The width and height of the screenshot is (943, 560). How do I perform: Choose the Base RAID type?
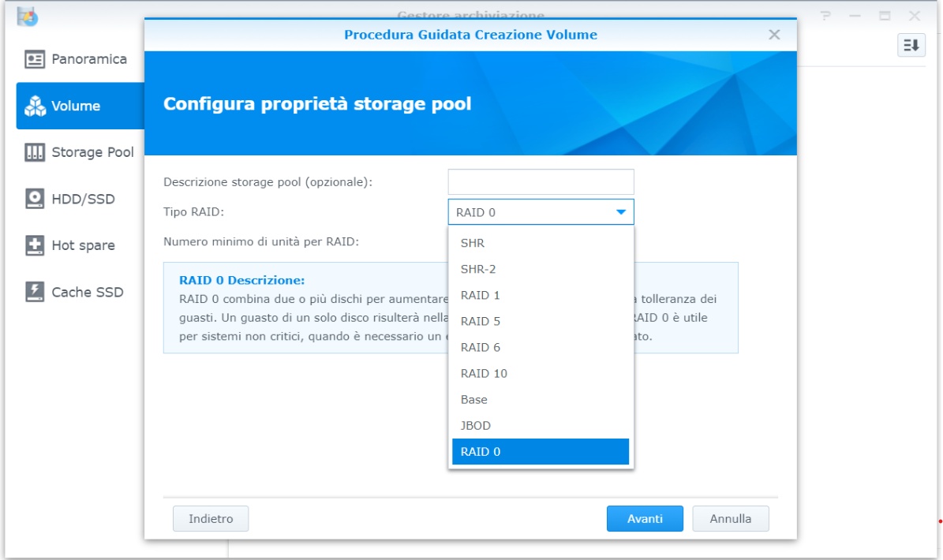tap(473, 399)
